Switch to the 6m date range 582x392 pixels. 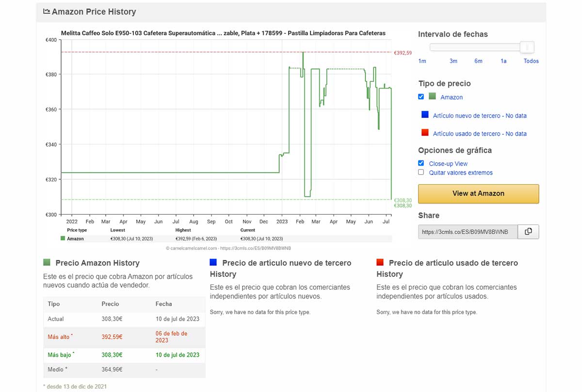(x=478, y=61)
